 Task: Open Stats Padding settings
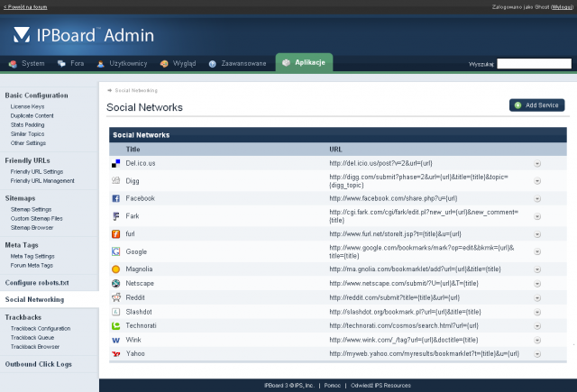point(28,125)
